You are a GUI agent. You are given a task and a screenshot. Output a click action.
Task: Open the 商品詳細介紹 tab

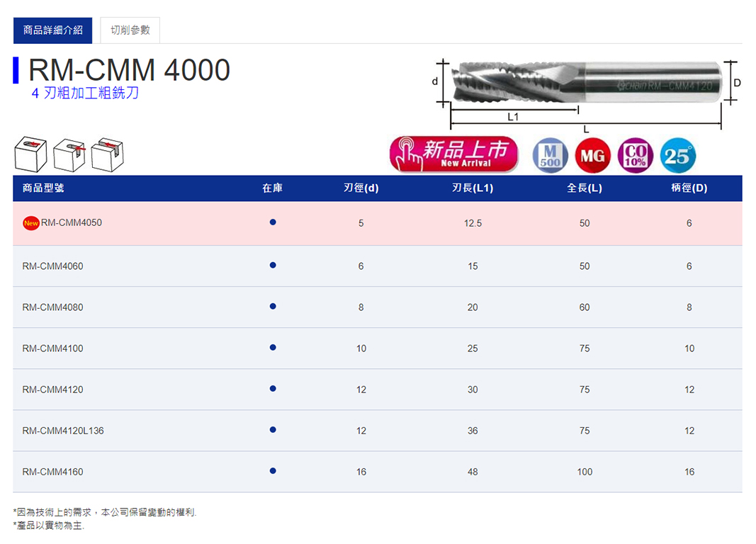click(53, 30)
